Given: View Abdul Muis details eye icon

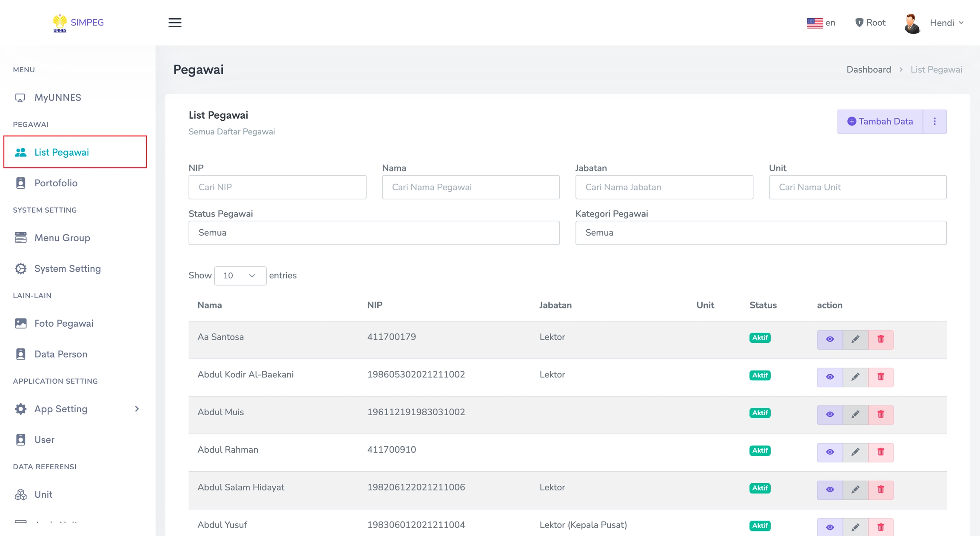Looking at the screenshot, I should point(829,414).
